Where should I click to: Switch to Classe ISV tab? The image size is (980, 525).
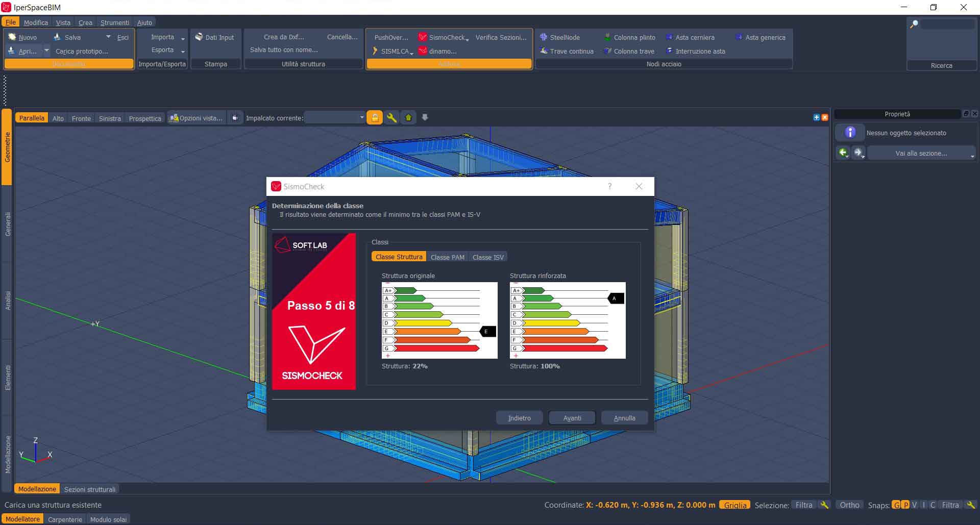pyautogui.click(x=488, y=257)
